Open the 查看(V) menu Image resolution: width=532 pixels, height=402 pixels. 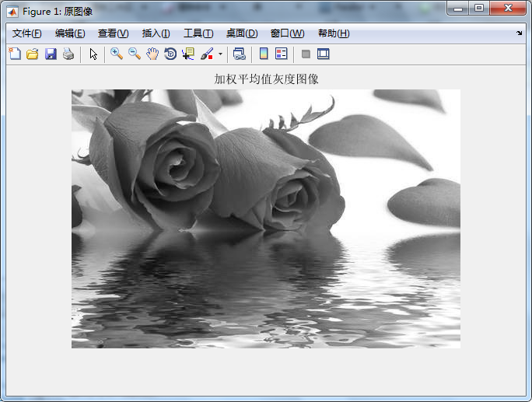click(x=114, y=33)
